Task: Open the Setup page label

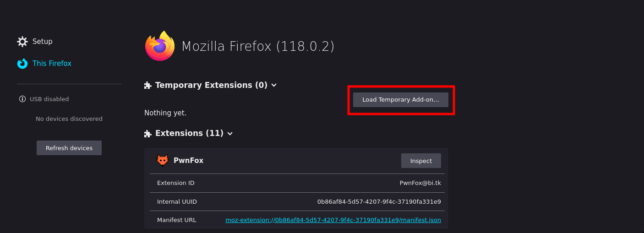Action: coord(43,42)
